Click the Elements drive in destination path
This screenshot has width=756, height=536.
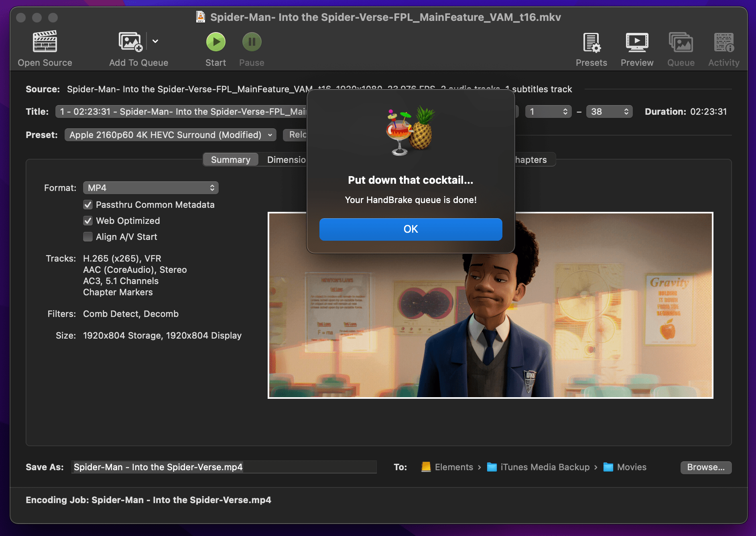(x=447, y=467)
